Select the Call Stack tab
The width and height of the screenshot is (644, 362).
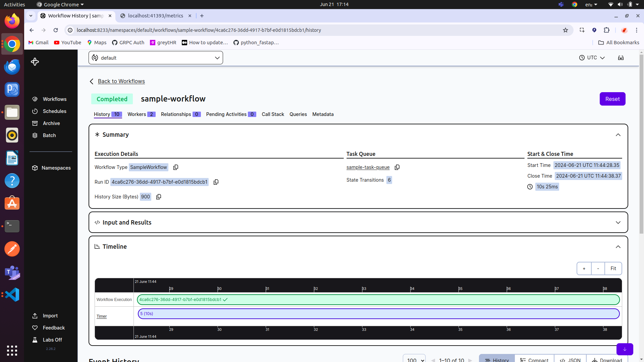tap(273, 114)
